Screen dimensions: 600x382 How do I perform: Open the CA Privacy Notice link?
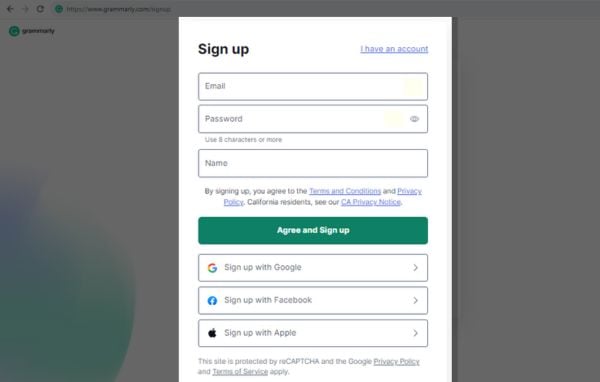pyautogui.click(x=371, y=202)
